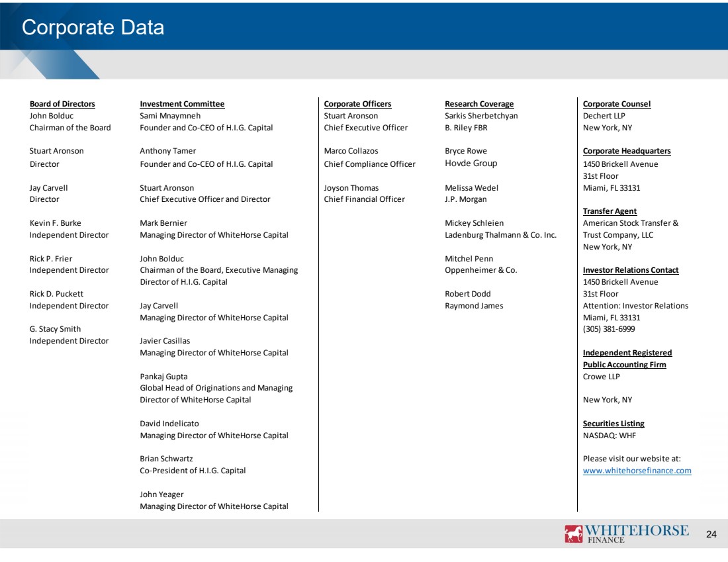
Task: Click the 'Research Coverage' heading
Action: (479, 104)
